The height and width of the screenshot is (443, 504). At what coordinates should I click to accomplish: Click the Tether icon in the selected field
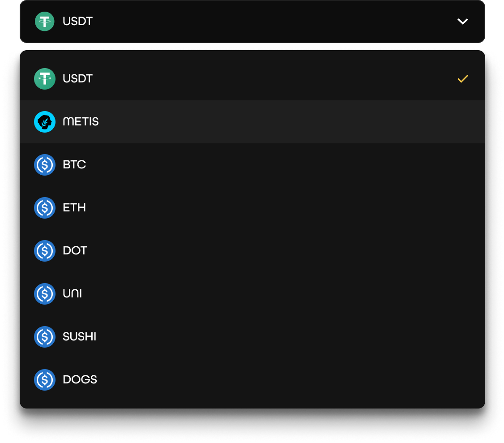tap(45, 22)
